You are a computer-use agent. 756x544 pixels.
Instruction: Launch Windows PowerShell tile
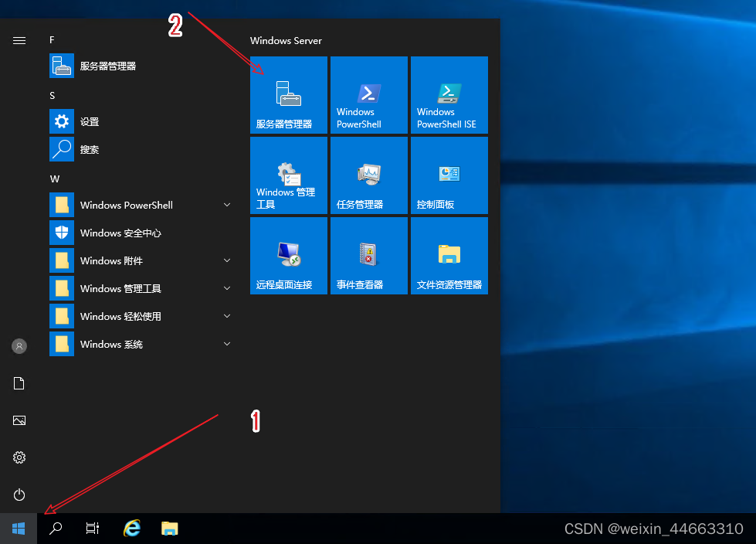(x=369, y=95)
